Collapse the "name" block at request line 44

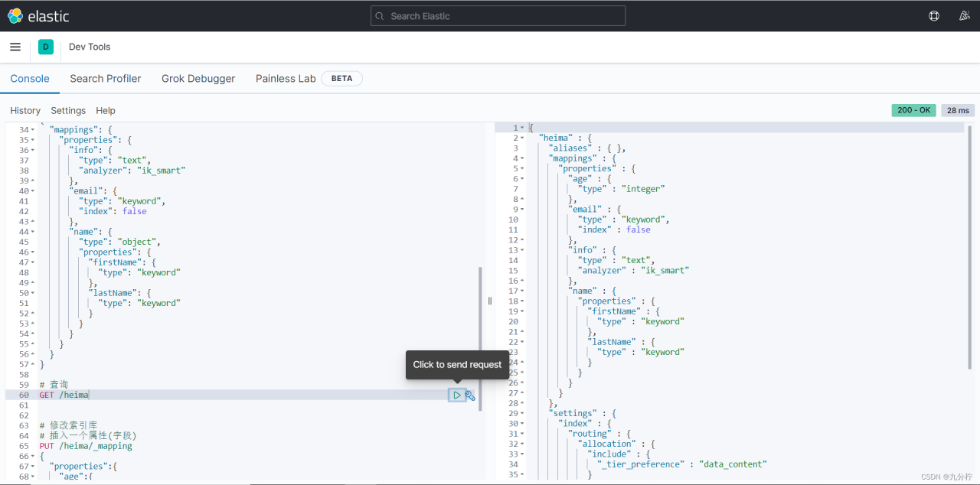click(x=33, y=232)
